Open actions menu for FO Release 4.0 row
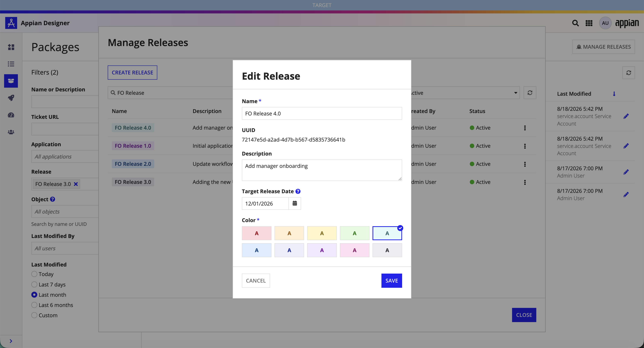The width and height of the screenshot is (644, 348). click(525, 128)
